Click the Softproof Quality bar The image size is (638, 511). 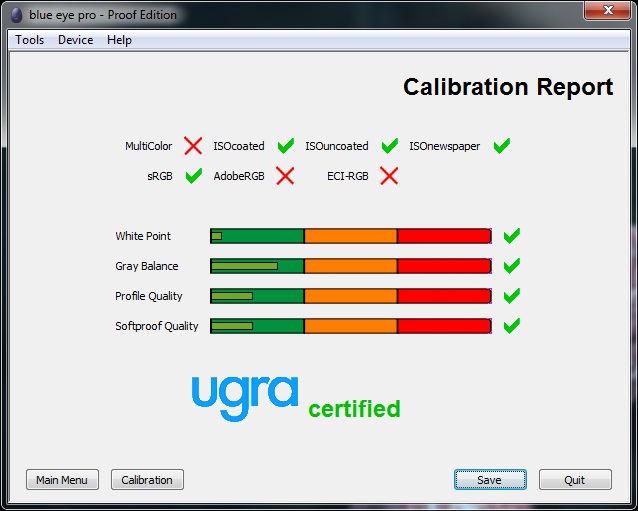[351, 326]
